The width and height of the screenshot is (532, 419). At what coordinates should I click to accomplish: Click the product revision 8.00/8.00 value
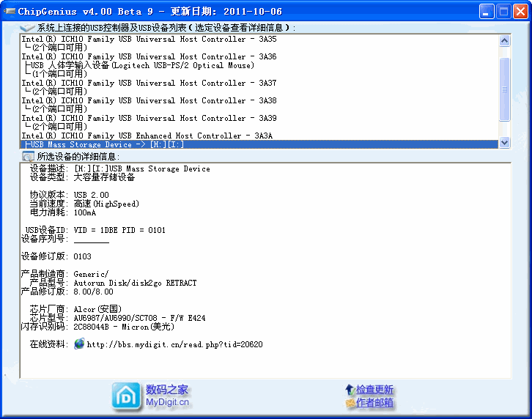pyautogui.click(x=93, y=292)
